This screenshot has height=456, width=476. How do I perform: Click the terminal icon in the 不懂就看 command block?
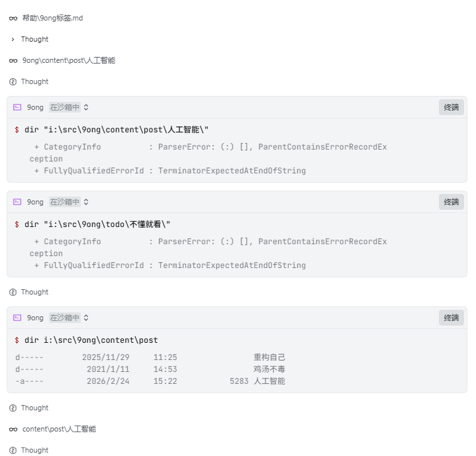[17, 202]
